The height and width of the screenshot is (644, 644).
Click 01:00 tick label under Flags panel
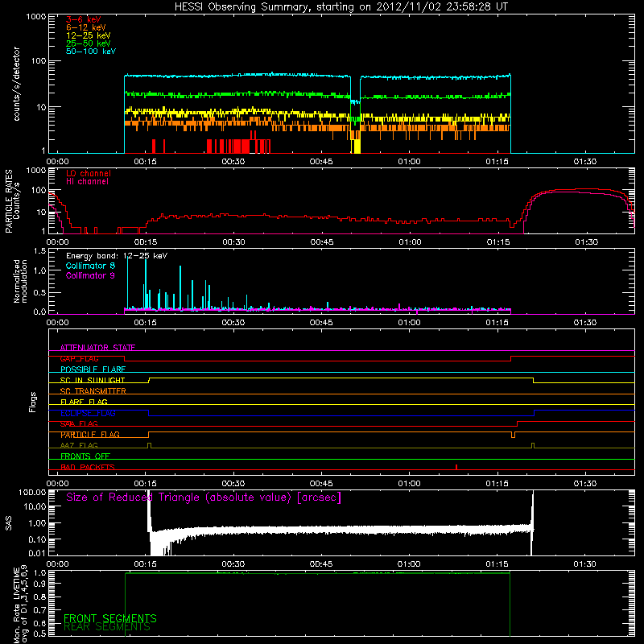coord(409,484)
